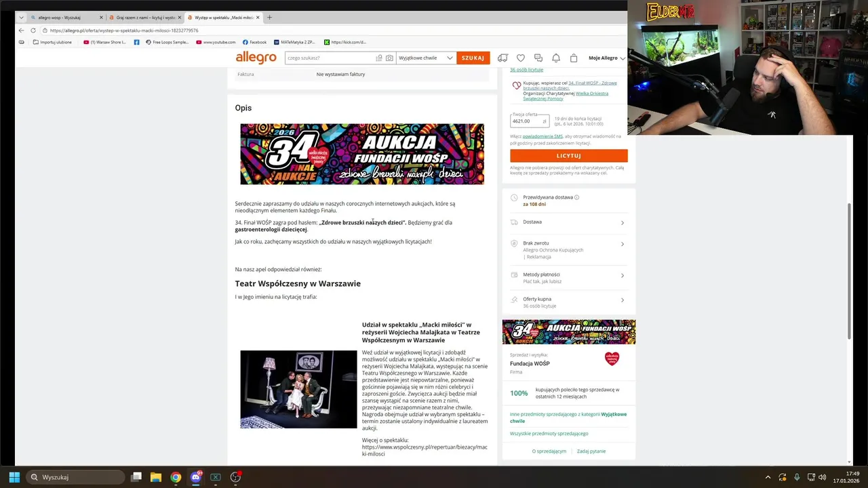
Task: Click the Allegro logo
Action: click(x=256, y=58)
